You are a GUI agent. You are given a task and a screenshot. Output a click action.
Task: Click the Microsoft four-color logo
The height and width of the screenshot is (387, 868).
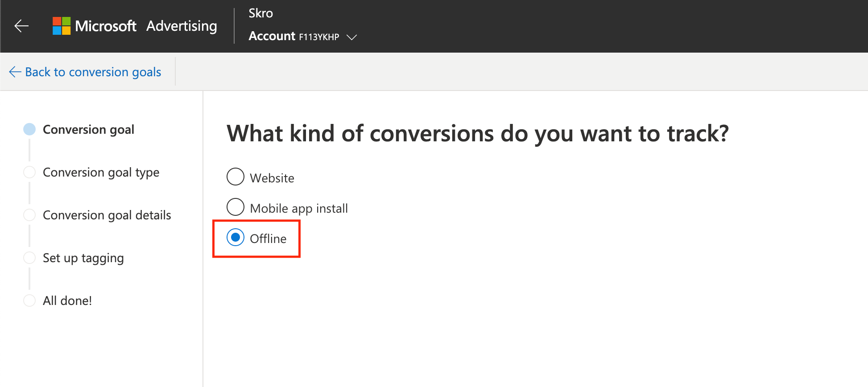coord(62,26)
